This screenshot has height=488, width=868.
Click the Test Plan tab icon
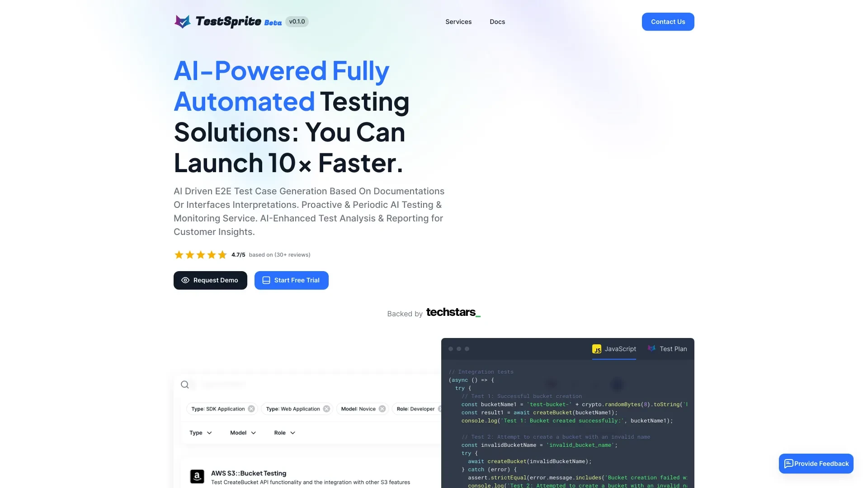pyautogui.click(x=651, y=348)
